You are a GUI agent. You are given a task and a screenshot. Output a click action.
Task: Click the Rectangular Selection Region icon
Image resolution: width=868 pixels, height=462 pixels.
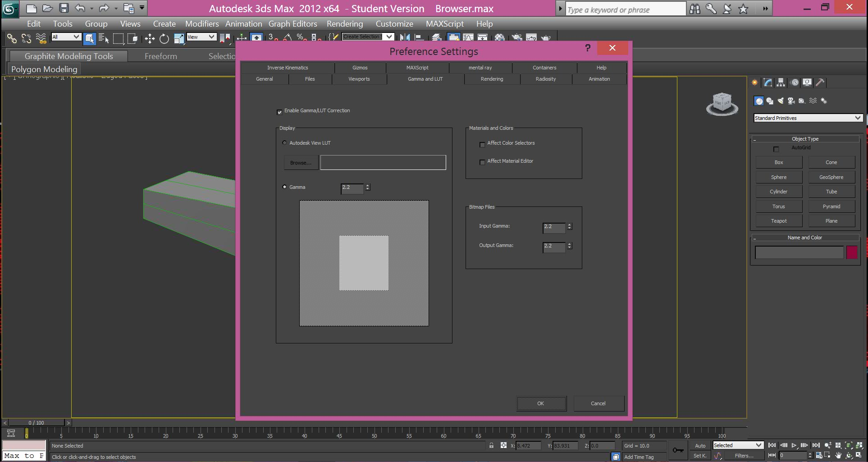click(x=118, y=39)
